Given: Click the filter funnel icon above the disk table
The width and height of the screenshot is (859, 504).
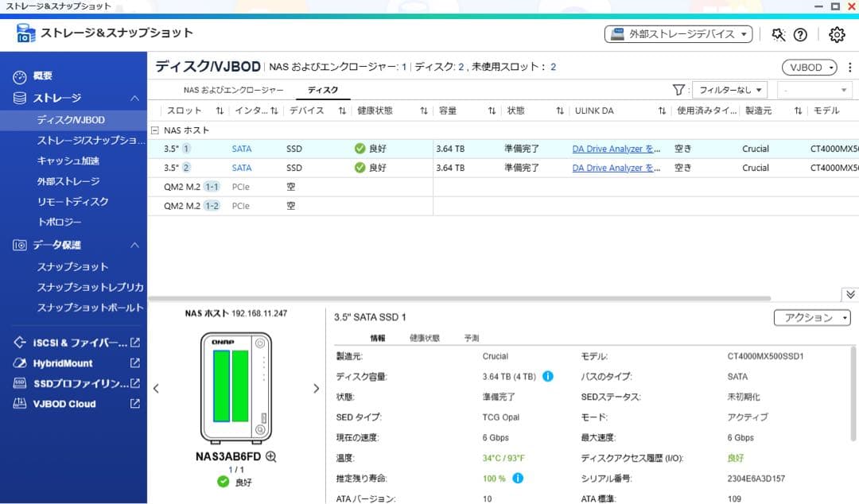Looking at the screenshot, I should point(678,90).
